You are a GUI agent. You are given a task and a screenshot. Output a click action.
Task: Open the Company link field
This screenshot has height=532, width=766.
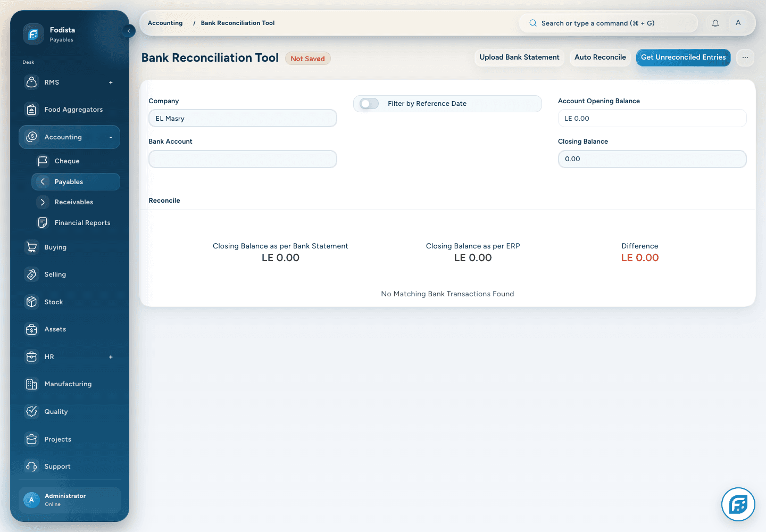tap(243, 119)
